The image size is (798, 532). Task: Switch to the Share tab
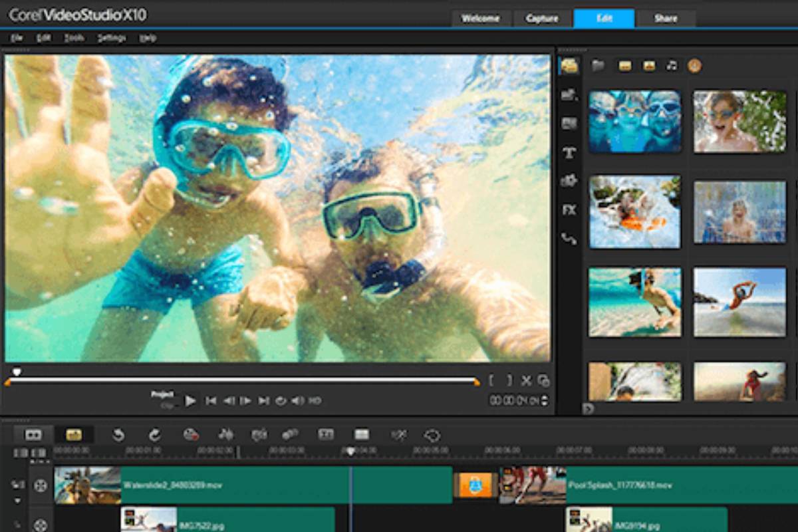tap(666, 19)
